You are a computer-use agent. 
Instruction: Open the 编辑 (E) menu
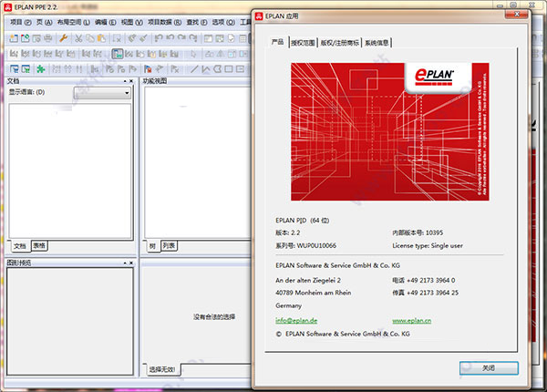(x=106, y=22)
